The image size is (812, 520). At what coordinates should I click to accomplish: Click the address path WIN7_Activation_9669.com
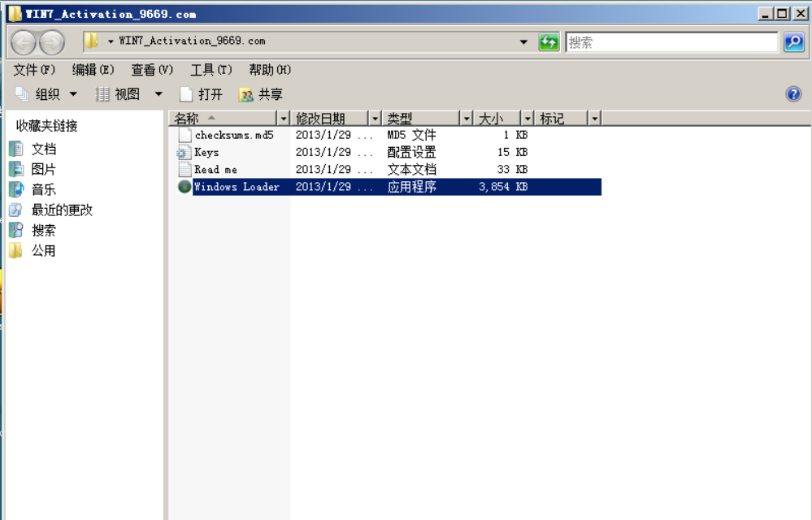click(x=192, y=41)
